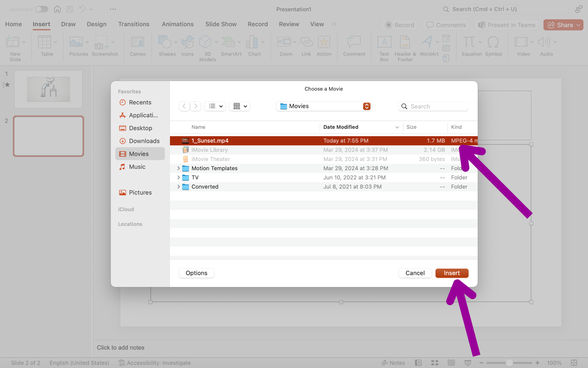Open Downloads in sidebar
588x368 pixels.
140,141
